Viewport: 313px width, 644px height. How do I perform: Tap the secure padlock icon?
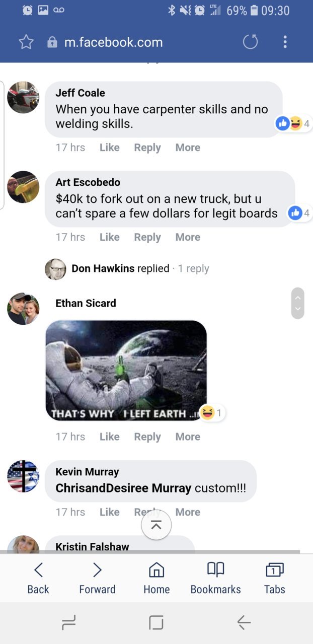point(52,42)
